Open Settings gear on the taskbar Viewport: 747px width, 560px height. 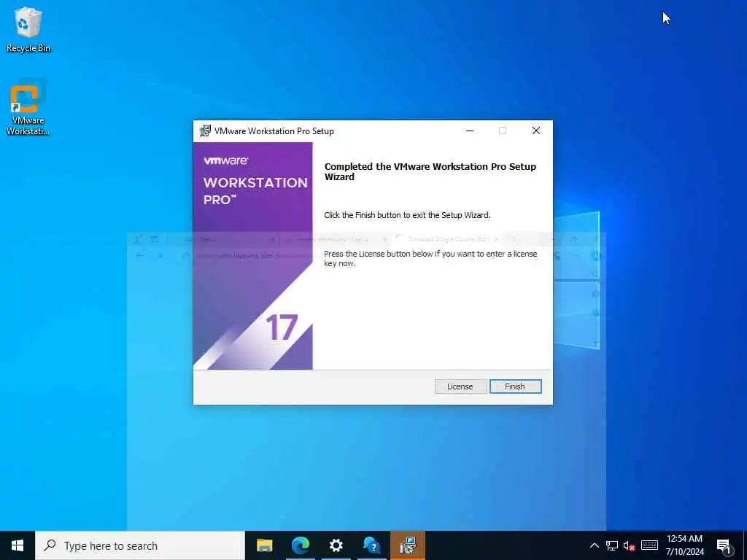point(336,545)
